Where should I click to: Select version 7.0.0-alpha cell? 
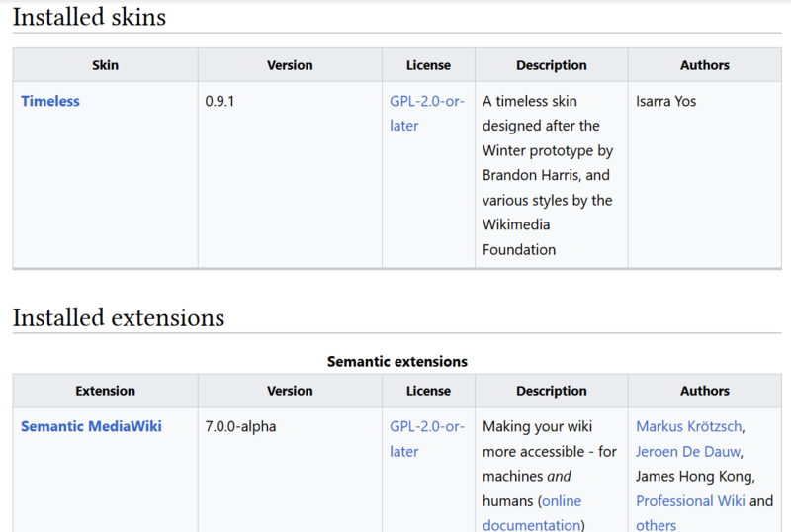290,470
